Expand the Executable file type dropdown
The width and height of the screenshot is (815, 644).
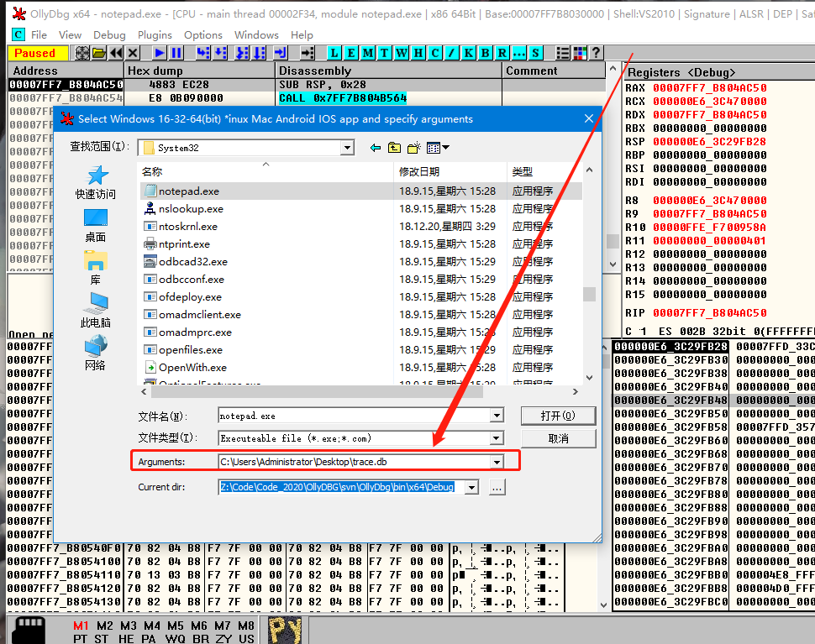(x=497, y=438)
